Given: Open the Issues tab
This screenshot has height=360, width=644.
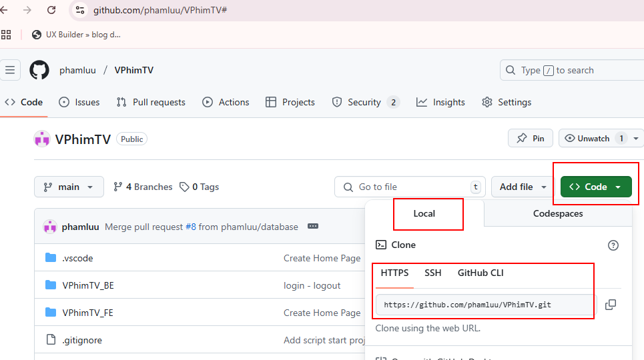Looking at the screenshot, I should tap(79, 102).
